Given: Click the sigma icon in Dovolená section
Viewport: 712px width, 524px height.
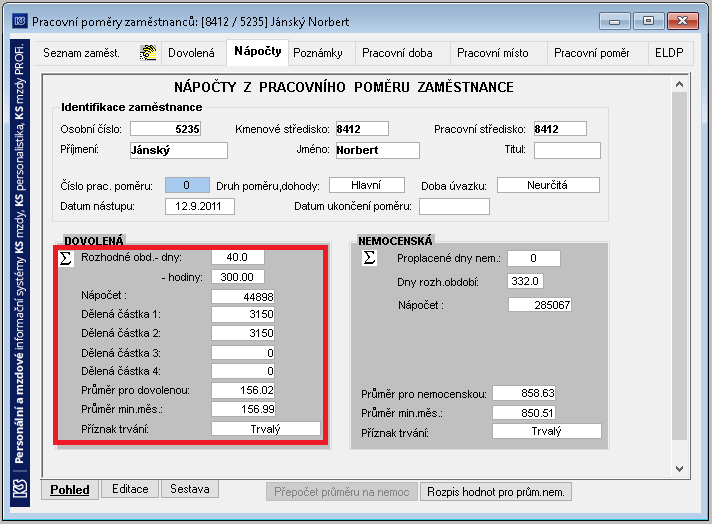Looking at the screenshot, I should (x=66, y=259).
